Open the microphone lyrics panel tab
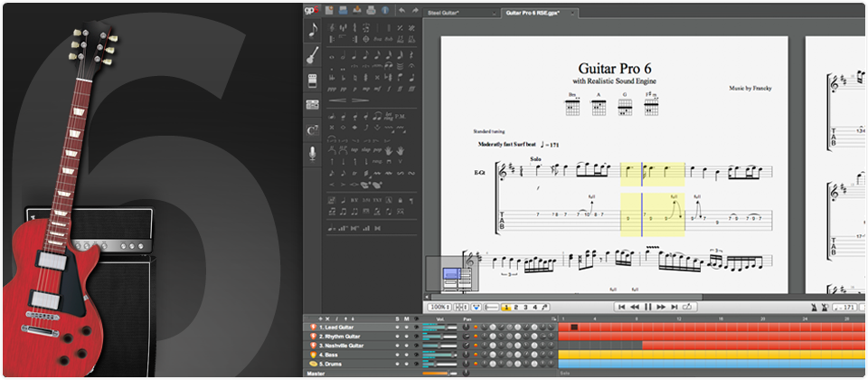 pos(313,154)
